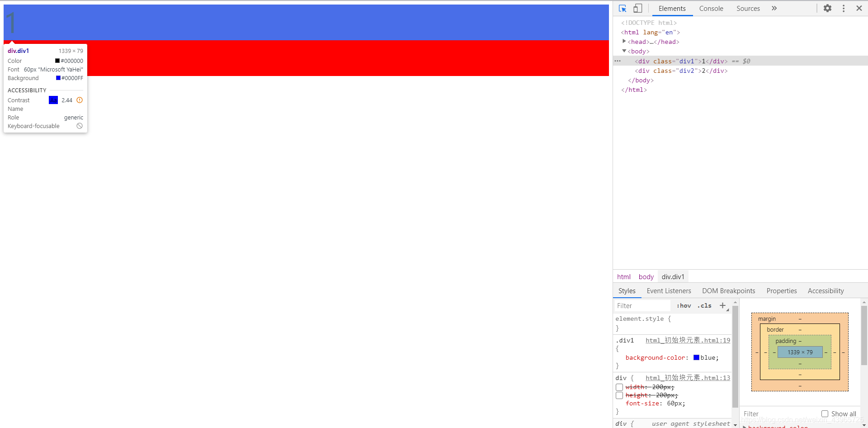This screenshot has height=428, width=868.
Task: Open the blue color swatch in .div1 rule
Action: point(696,357)
